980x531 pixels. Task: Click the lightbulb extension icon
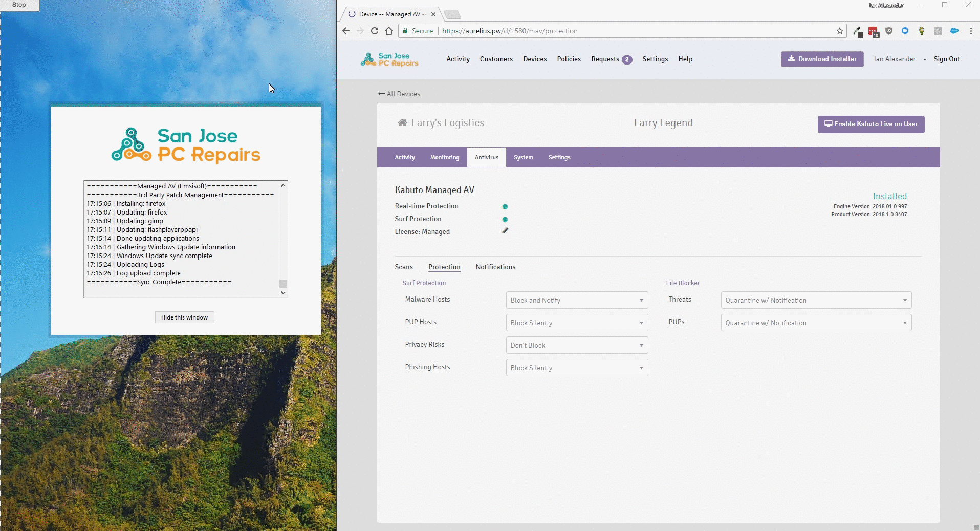coord(922,31)
